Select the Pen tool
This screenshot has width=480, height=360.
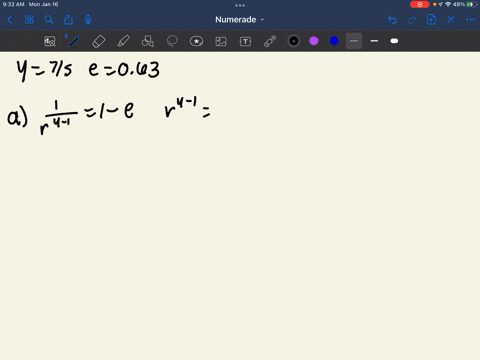click(x=74, y=41)
